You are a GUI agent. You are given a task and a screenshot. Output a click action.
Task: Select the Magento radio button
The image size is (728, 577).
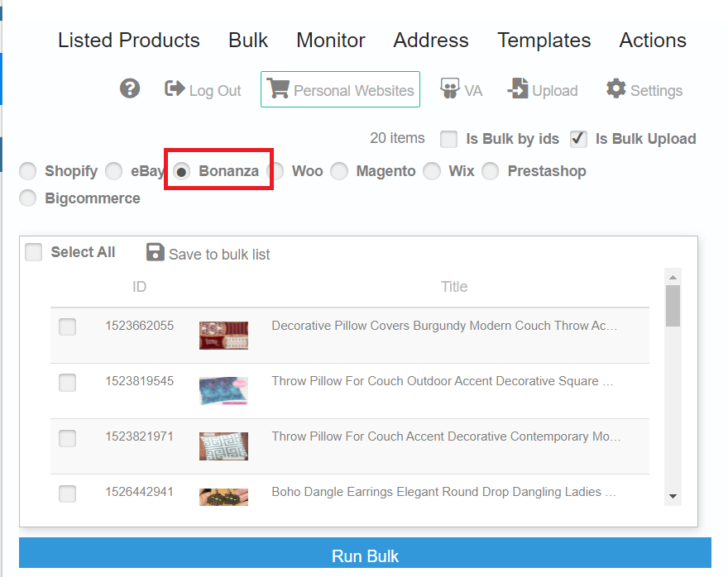click(x=339, y=171)
